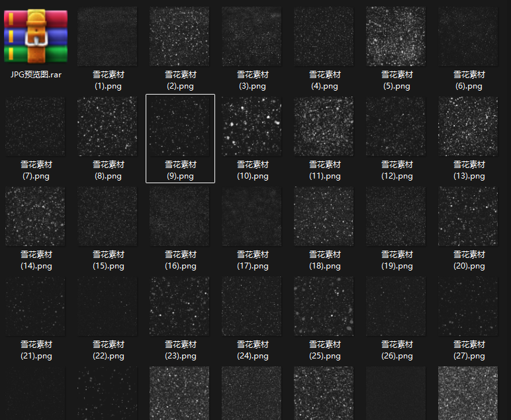Click the highlighted 雪花素材 (9).png file
511x420 pixels.
[180, 127]
